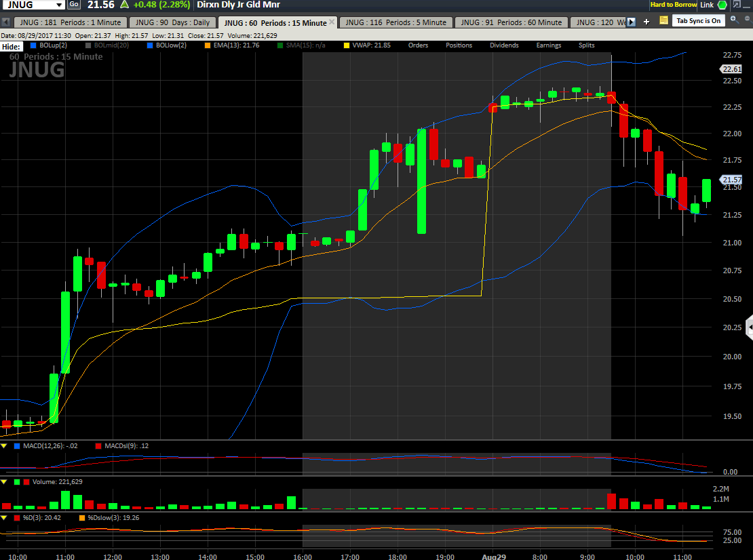The image size is (753, 560).
Task: Click the zoom out magnifier icon
Action: [x=746, y=20]
